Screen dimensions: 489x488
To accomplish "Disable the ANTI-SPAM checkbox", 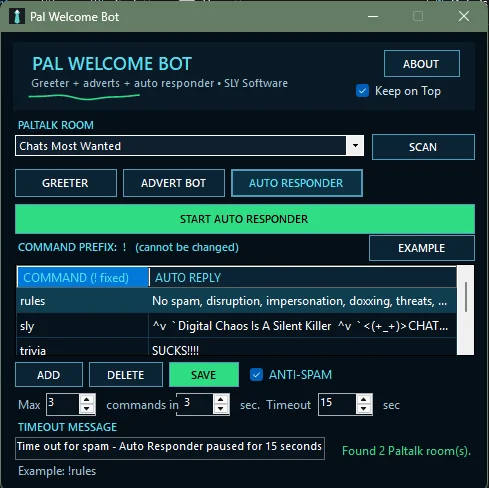I will 256,375.
